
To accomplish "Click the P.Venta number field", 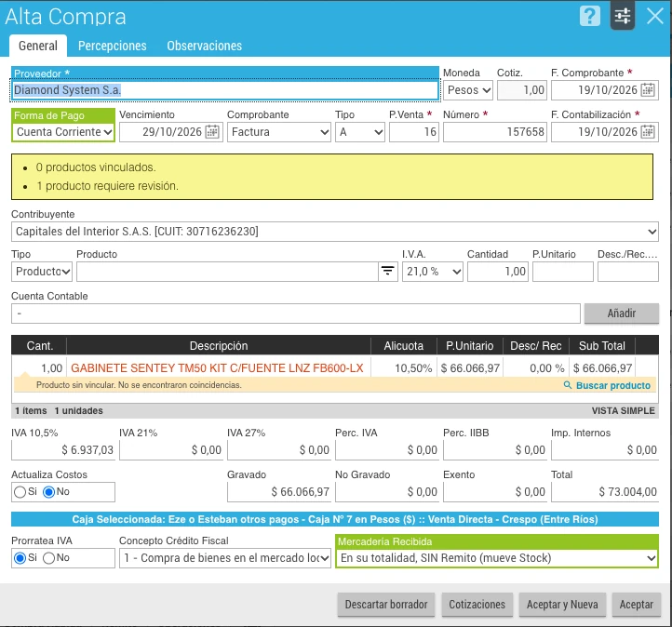I will (x=414, y=132).
